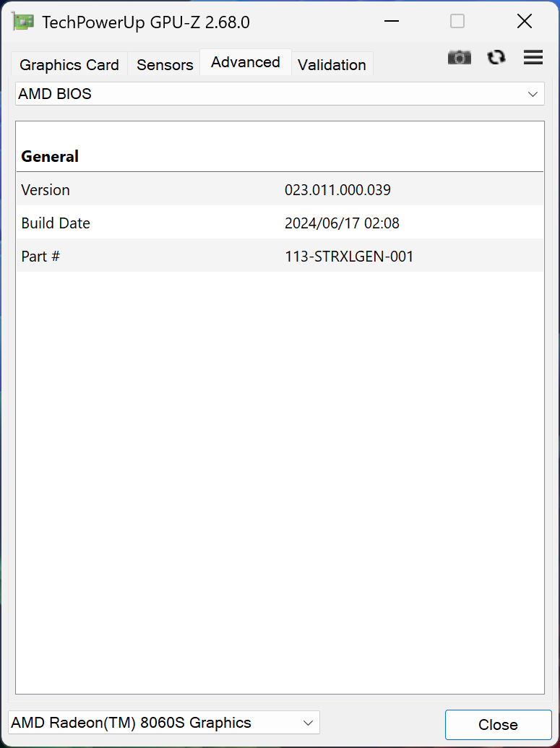Click the GPU-Z app icon in title bar
560x748 pixels.
pyautogui.click(x=23, y=22)
